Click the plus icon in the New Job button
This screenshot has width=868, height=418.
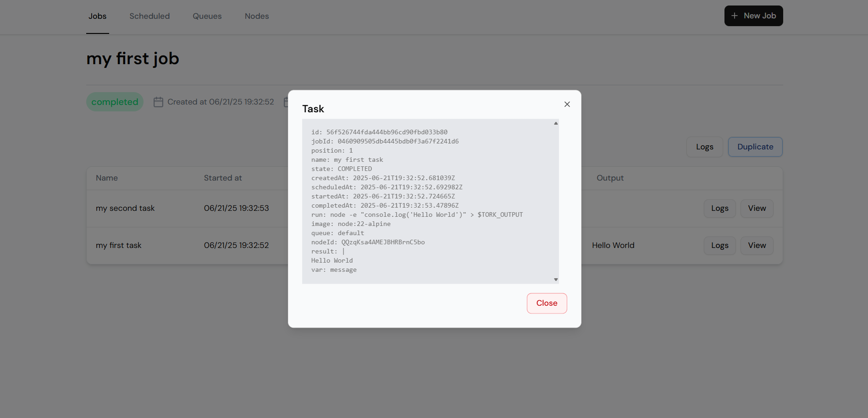(735, 16)
